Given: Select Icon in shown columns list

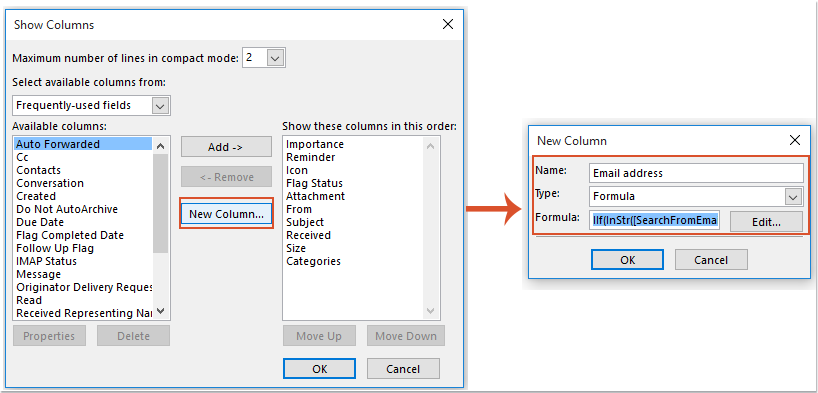Looking at the screenshot, I should coord(353,170).
